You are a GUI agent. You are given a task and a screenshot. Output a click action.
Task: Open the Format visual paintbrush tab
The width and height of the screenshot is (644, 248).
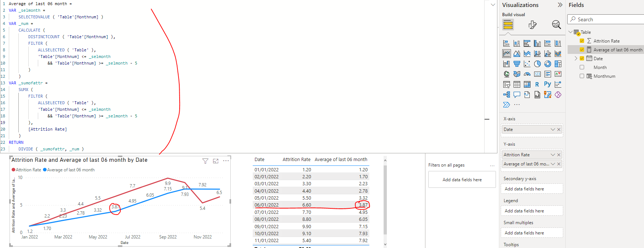pos(532,25)
